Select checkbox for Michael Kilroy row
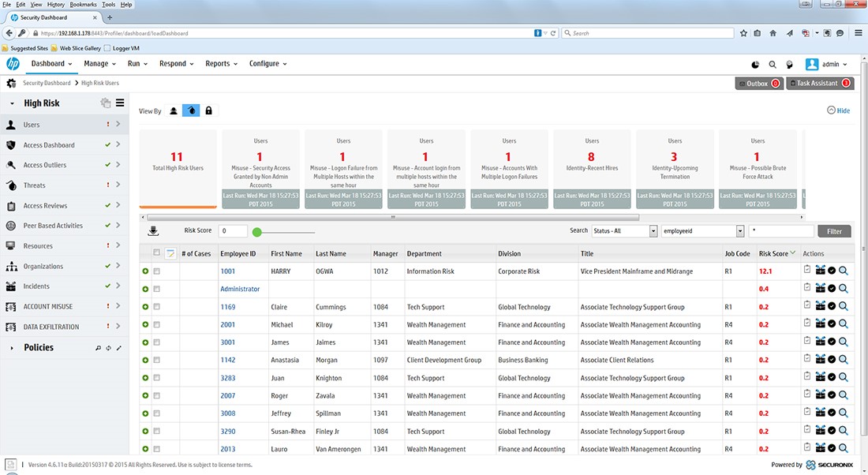Screen dimensions: 868x475 tap(157, 325)
